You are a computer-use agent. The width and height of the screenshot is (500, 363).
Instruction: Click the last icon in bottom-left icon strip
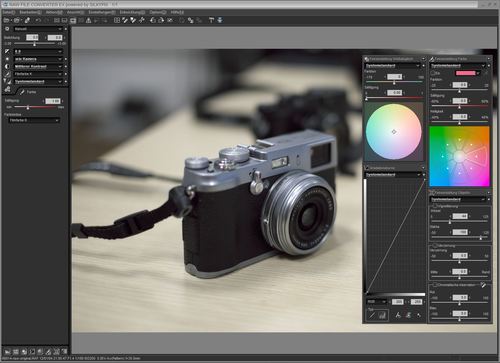(64, 351)
